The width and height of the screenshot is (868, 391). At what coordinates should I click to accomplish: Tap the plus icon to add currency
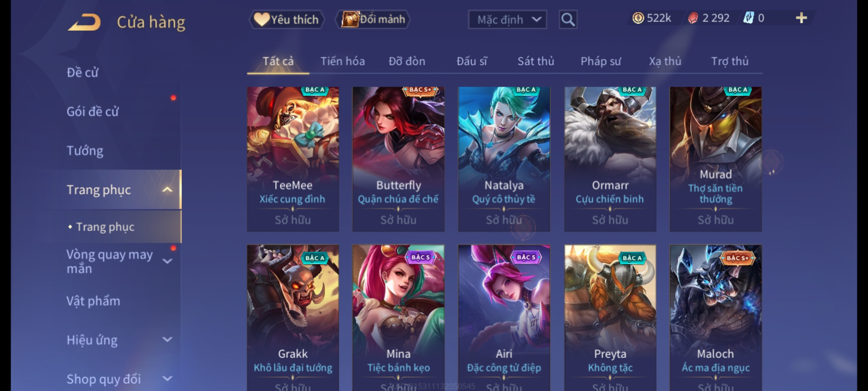[x=801, y=18]
